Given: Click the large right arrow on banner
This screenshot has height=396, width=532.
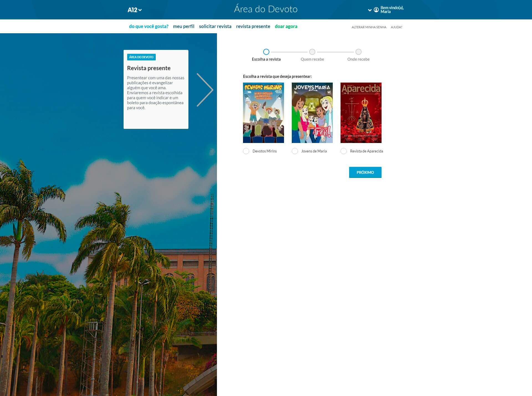Looking at the screenshot, I should point(205,90).
